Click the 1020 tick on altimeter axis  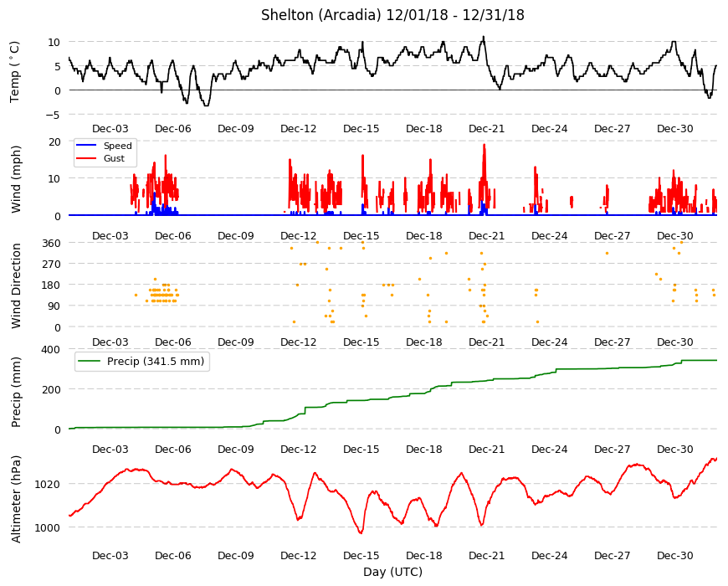[x=48, y=485]
